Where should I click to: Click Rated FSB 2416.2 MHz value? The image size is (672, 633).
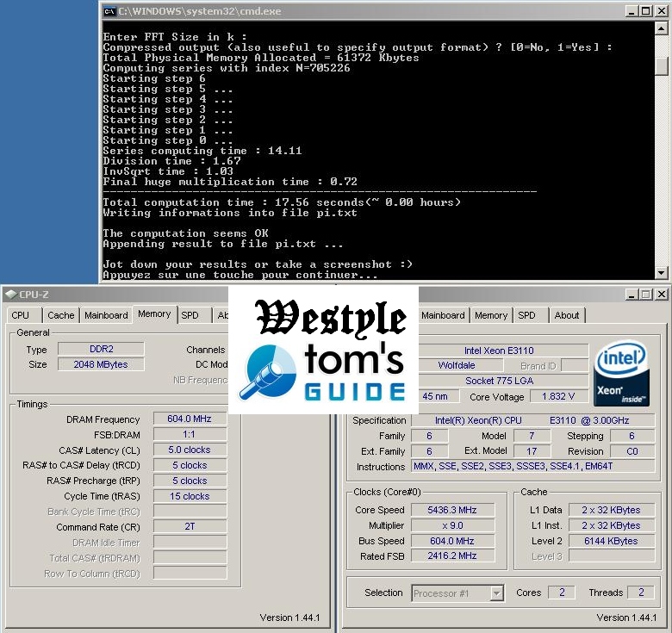[452, 555]
